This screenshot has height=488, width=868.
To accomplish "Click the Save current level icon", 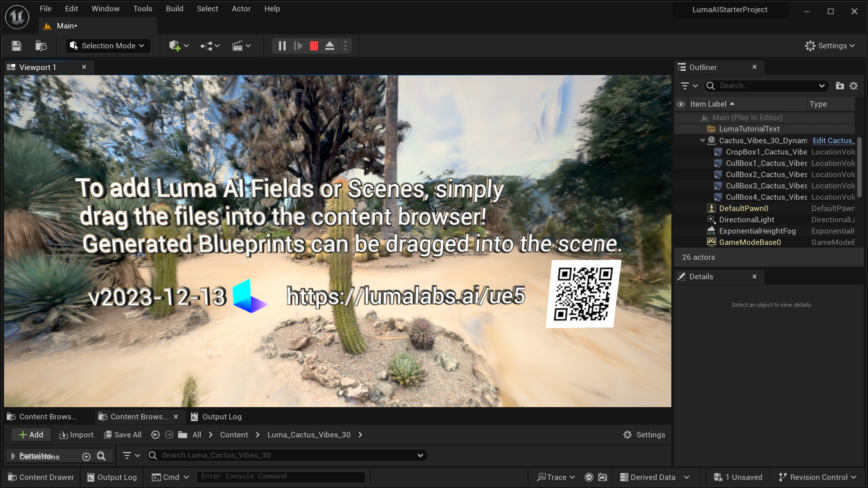I will click(x=16, y=46).
